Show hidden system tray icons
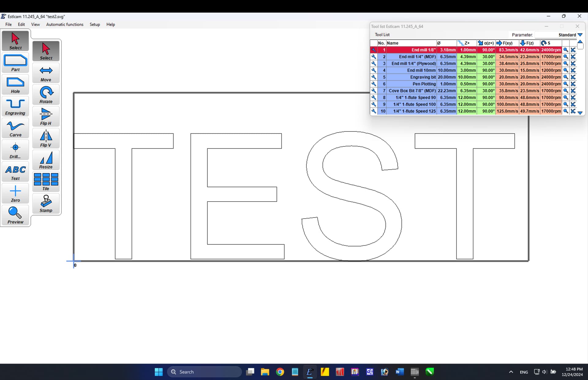Viewport: 588px width, 380px height. point(511,372)
